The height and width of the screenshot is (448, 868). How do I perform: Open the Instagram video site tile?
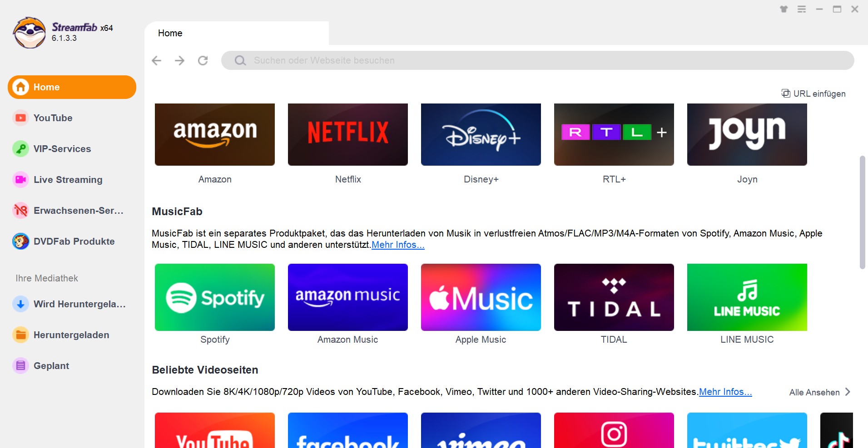click(614, 430)
